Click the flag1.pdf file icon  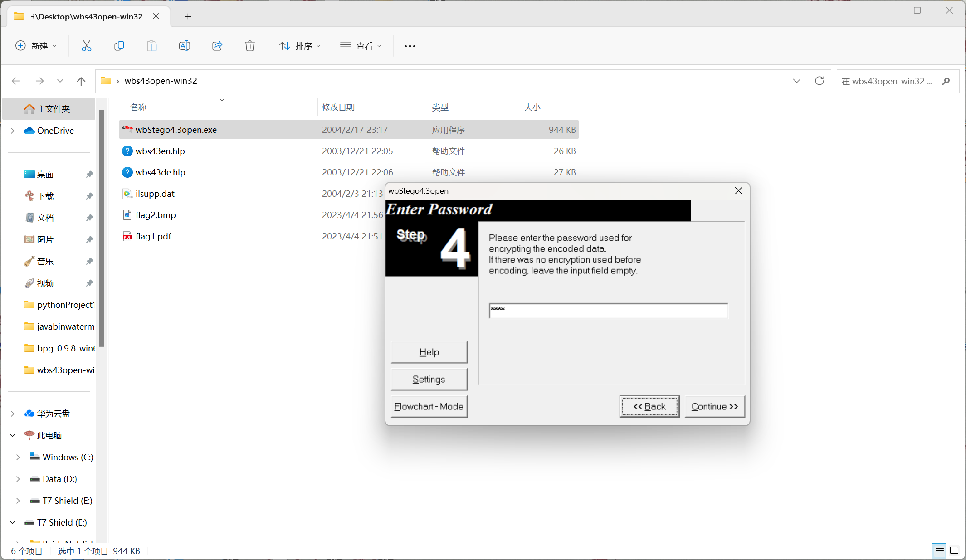coord(127,236)
